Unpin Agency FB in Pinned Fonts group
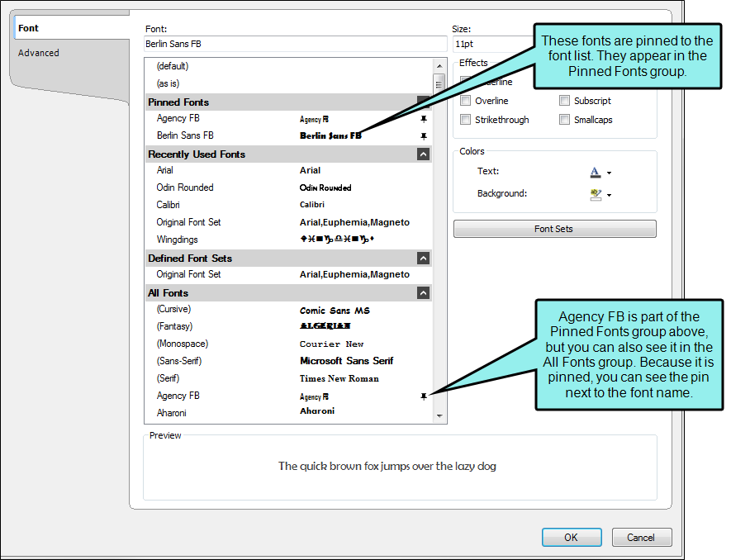731x560 pixels. coord(423,120)
